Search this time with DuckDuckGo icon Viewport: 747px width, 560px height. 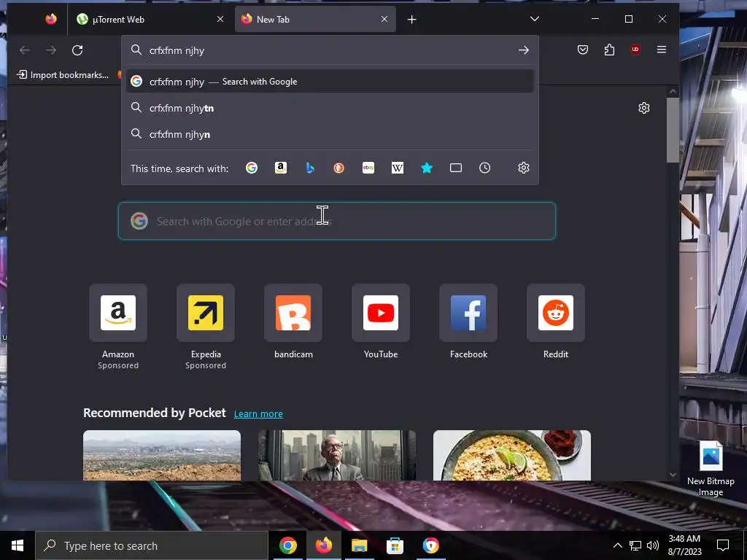pos(338,168)
